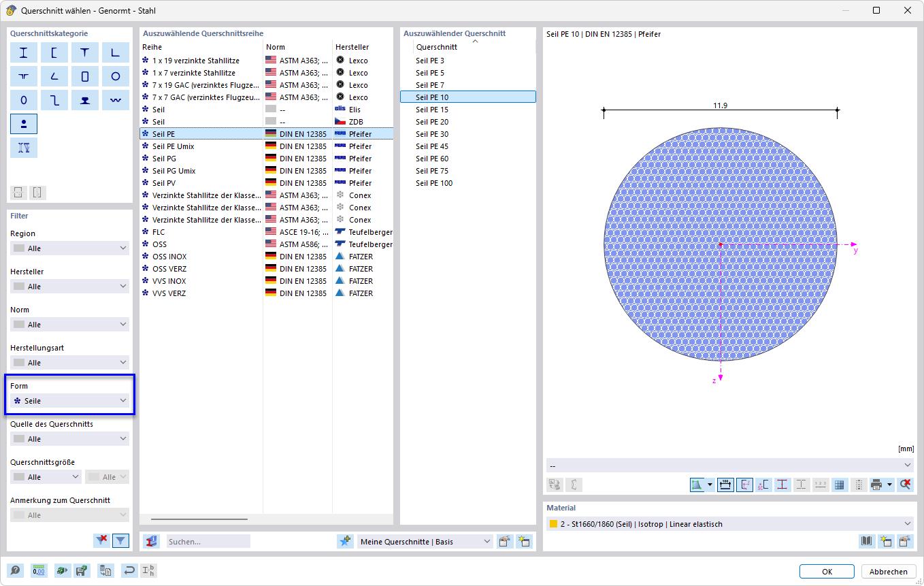
Task: Open Quelle des Querschnitts dropdown
Action: 69,439
